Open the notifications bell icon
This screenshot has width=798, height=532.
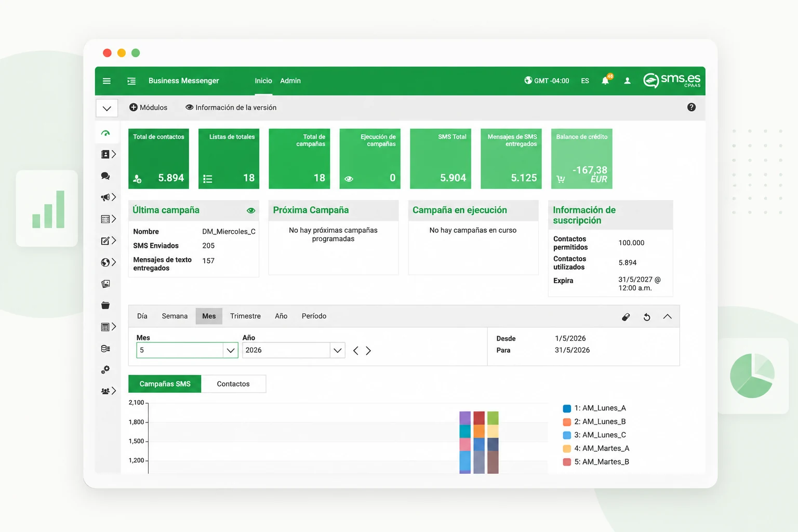(x=605, y=81)
